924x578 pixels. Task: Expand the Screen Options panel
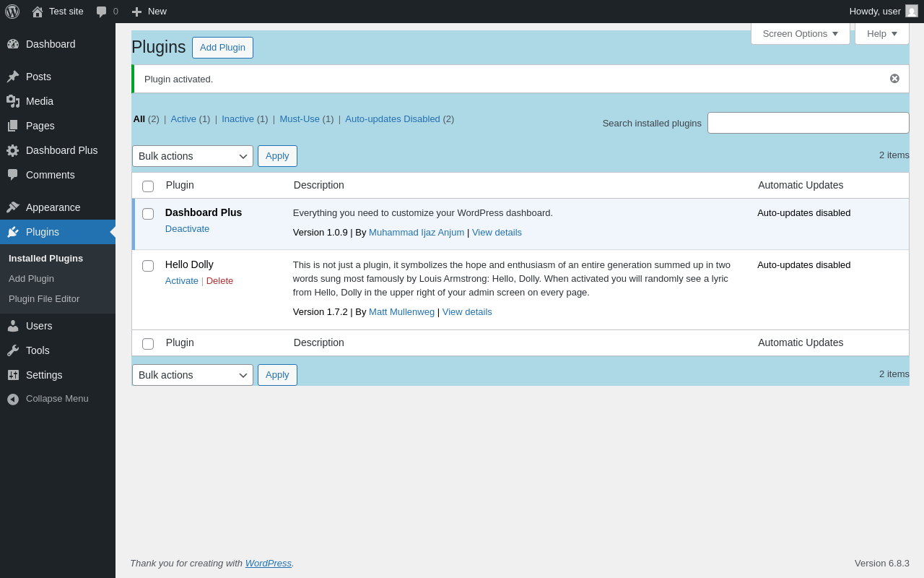coord(801,33)
